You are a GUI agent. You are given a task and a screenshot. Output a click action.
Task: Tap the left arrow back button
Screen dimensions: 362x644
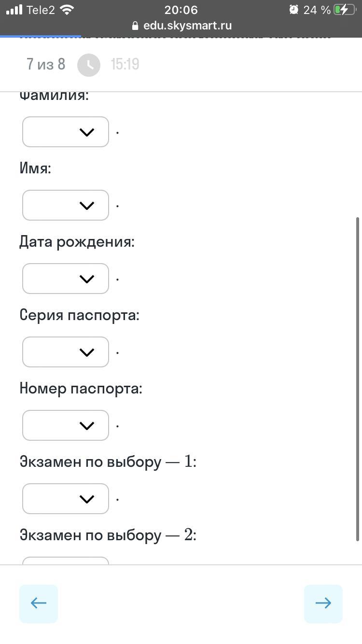tap(39, 603)
